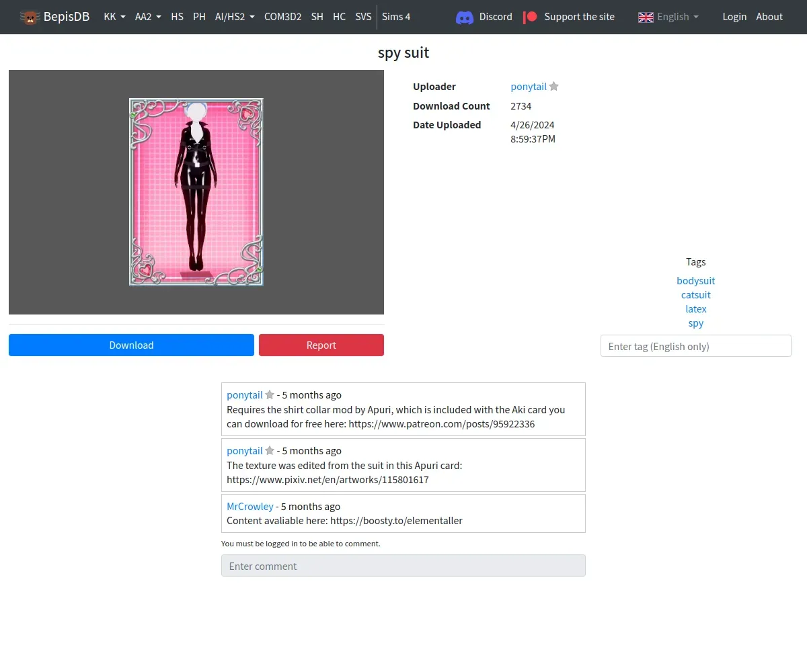Open the English language dropdown
The image size is (807, 672).
click(668, 17)
